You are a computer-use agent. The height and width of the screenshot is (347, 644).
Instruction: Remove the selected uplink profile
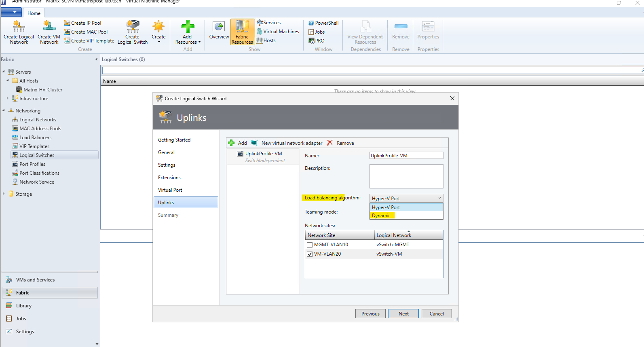point(340,143)
